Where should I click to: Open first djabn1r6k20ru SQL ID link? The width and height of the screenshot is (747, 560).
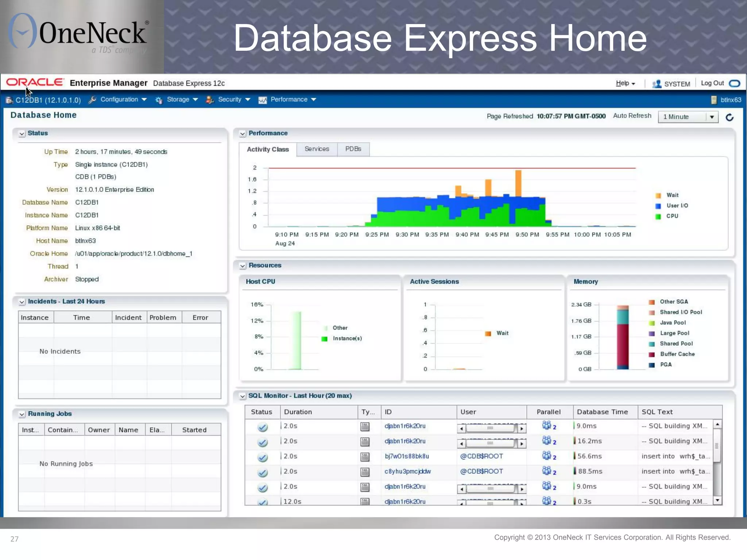[405, 426]
